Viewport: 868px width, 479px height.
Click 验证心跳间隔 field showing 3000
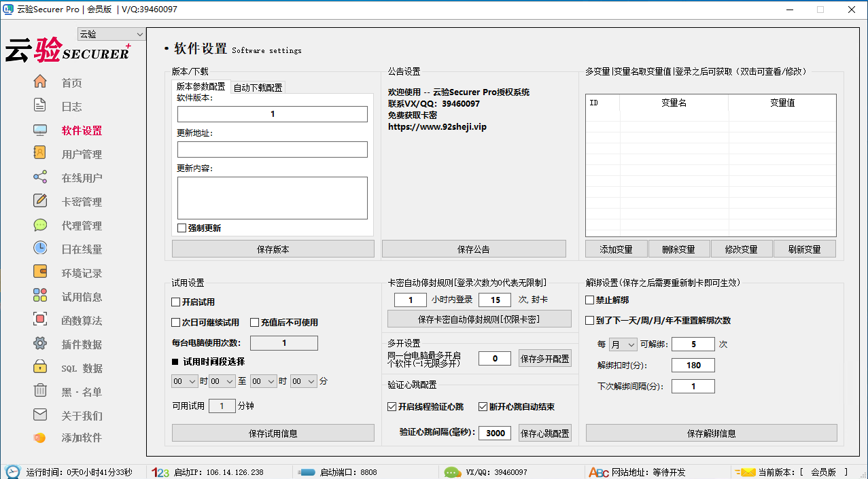click(x=495, y=433)
